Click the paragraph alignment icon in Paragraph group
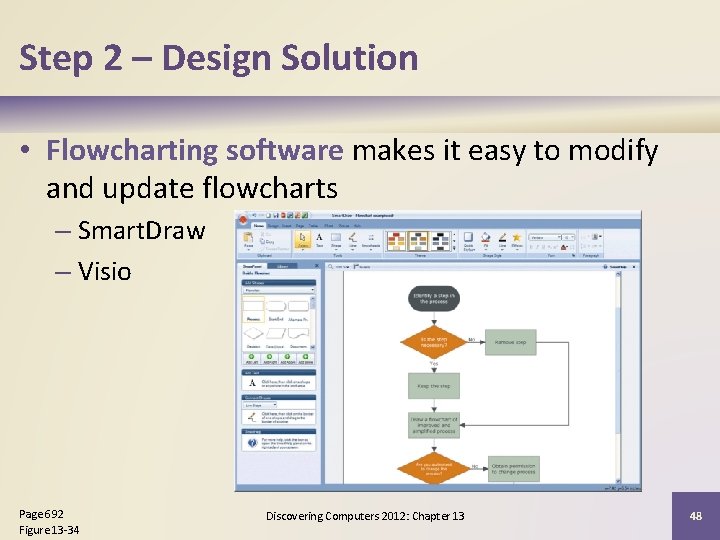 point(595,237)
